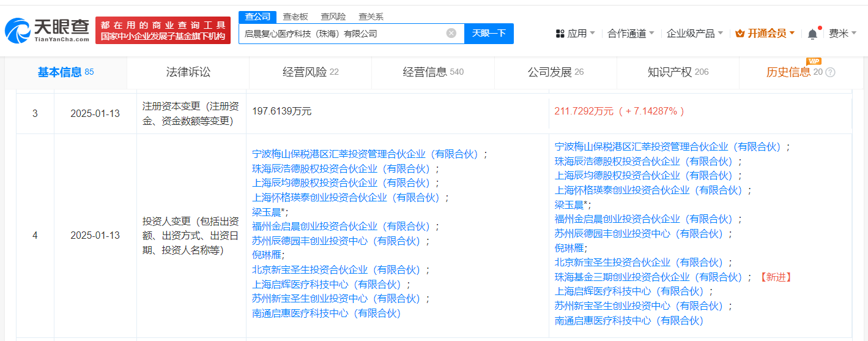The image size is (868, 341).
Task: Open 上海辰均德股权投资 link in before-change column
Action: coord(343,183)
